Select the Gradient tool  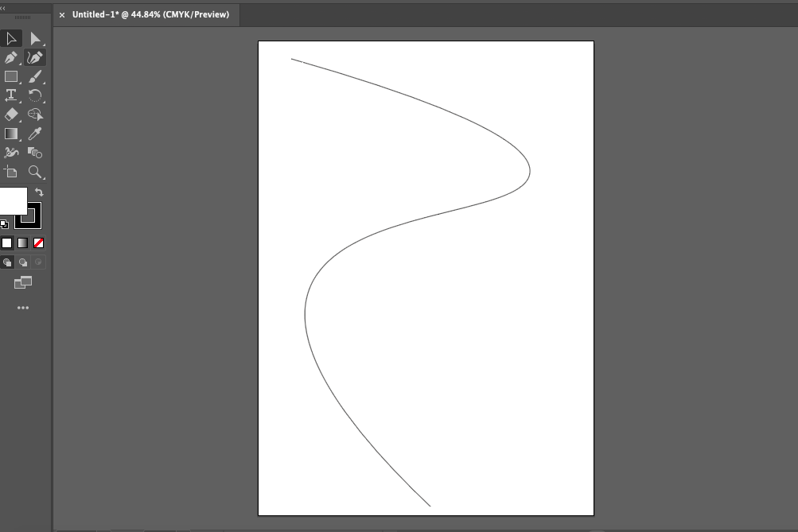click(x=10, y=134)
